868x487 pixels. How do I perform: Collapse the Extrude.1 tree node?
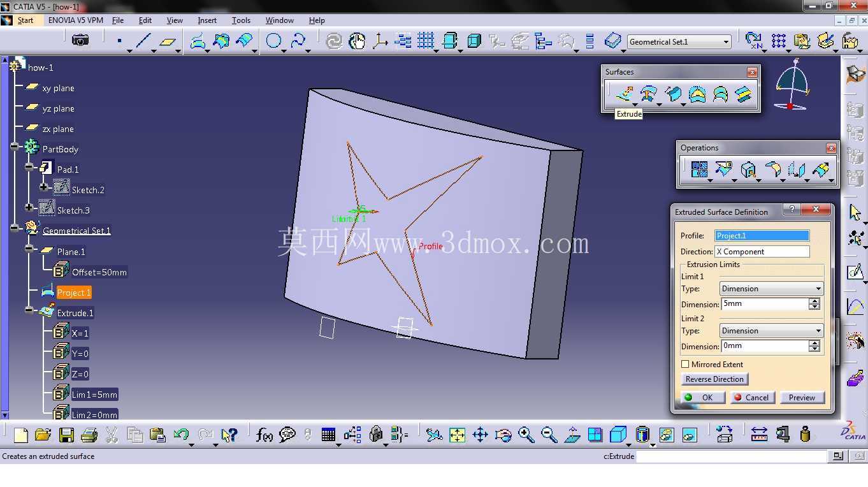(29, 310)
